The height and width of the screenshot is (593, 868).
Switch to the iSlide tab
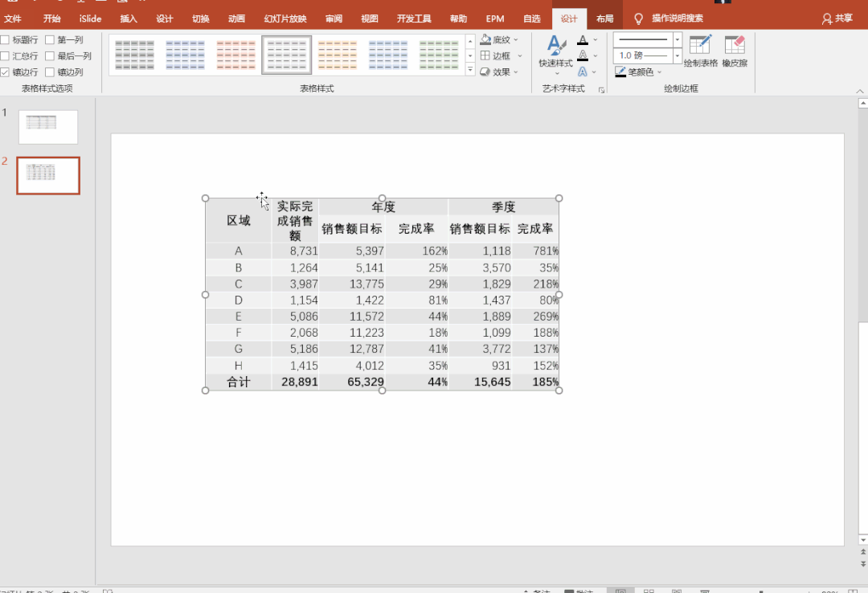pyautogui.click(x=90, y=18)
